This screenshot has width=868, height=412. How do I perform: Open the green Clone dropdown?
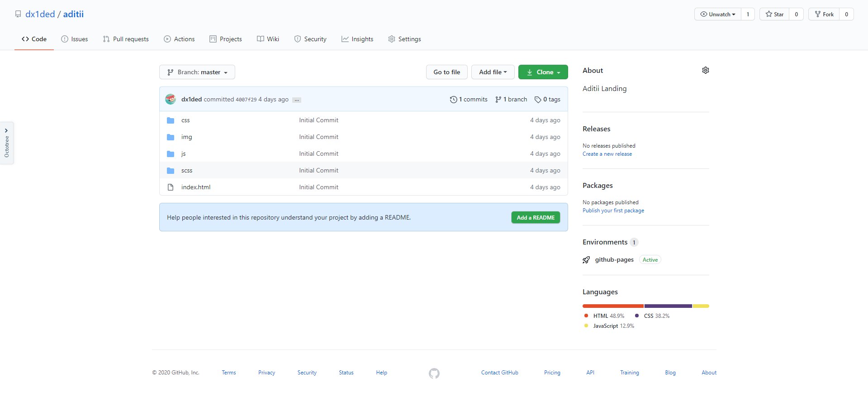pyautogui.click(x=543, y=72)
